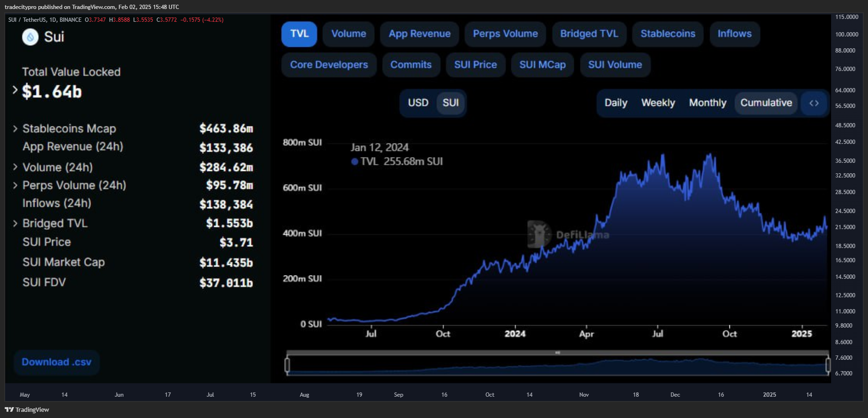Image resolution: width=868 pixels, height=418 pixels.
Task: Click the $1.553b bridged value
Action: click(229, 223)
